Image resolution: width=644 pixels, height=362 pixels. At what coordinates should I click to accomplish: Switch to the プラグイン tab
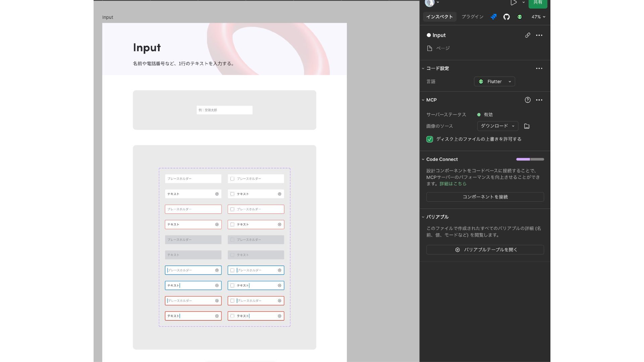[472, 17]
